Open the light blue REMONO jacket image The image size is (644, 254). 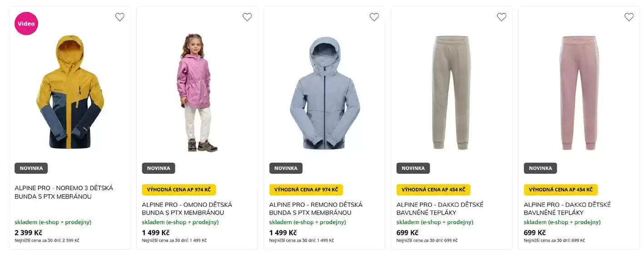tap(324, 93)
